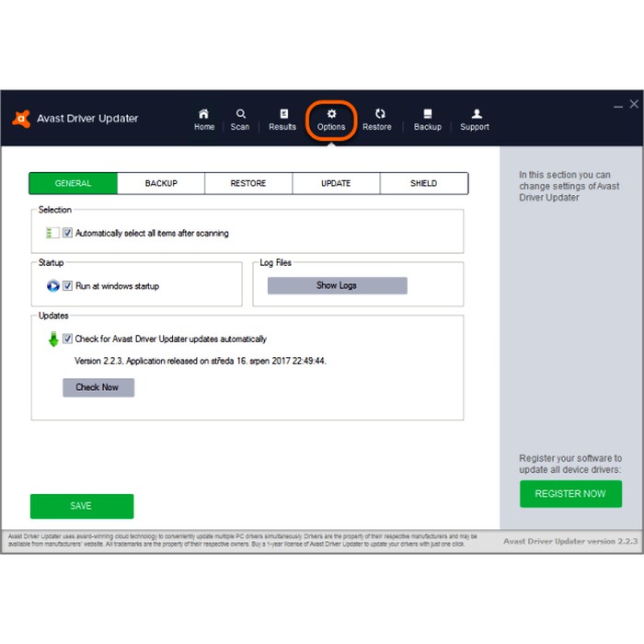
Task: Click the "In this section you can" description
Action: coord(569,186)
